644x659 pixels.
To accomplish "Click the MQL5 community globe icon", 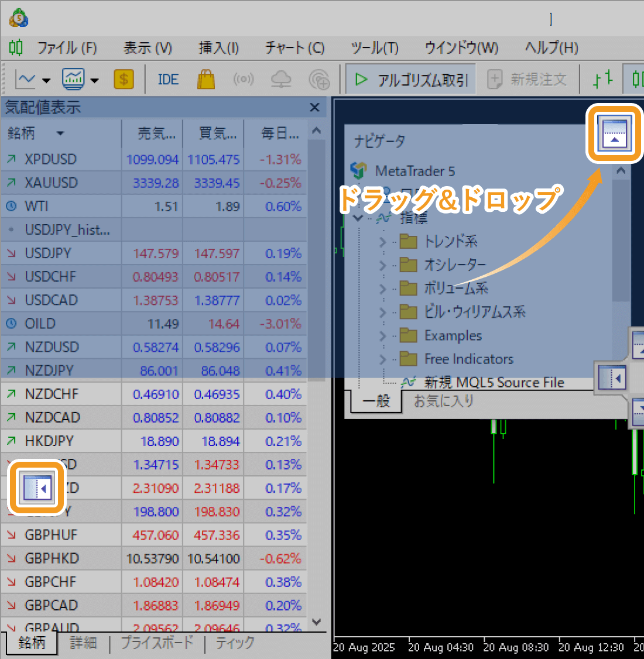I will pos(319,79).
